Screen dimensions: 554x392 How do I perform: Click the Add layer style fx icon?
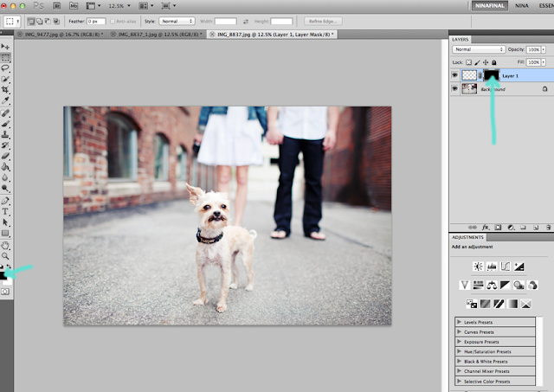[x=487, y=227]
